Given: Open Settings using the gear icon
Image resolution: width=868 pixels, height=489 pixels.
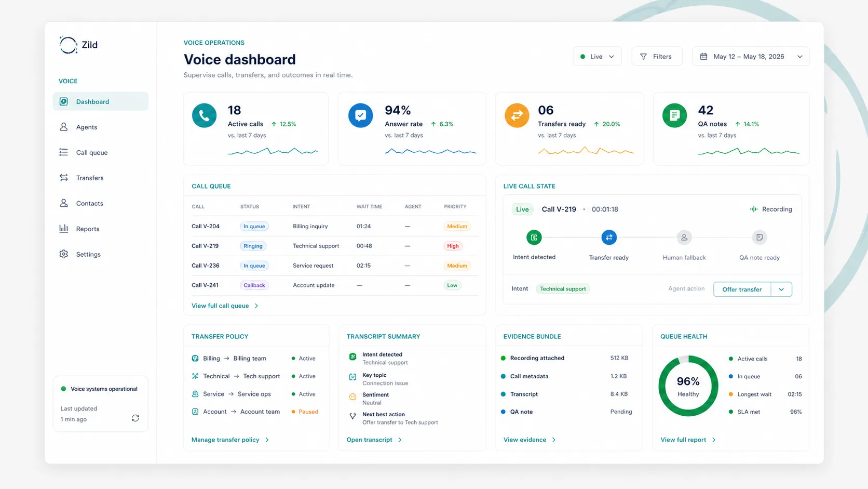Looking at the screenshot, I should coord(63,254).
